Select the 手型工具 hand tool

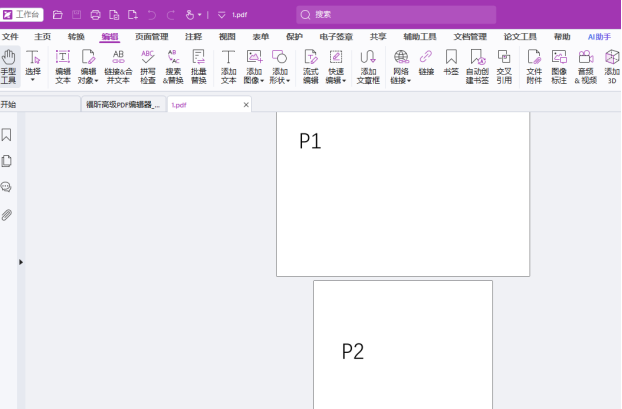pos(8,65)
